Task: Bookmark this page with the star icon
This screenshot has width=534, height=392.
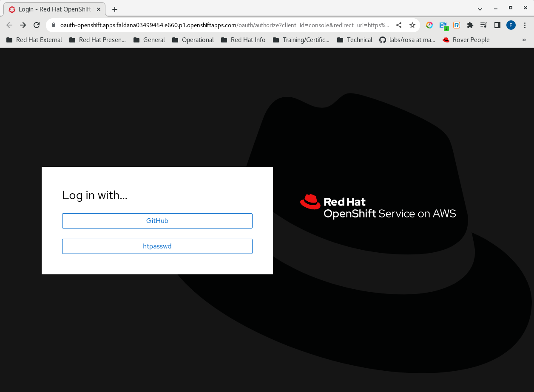Action: pyautogui.click(x=412, y=25)
